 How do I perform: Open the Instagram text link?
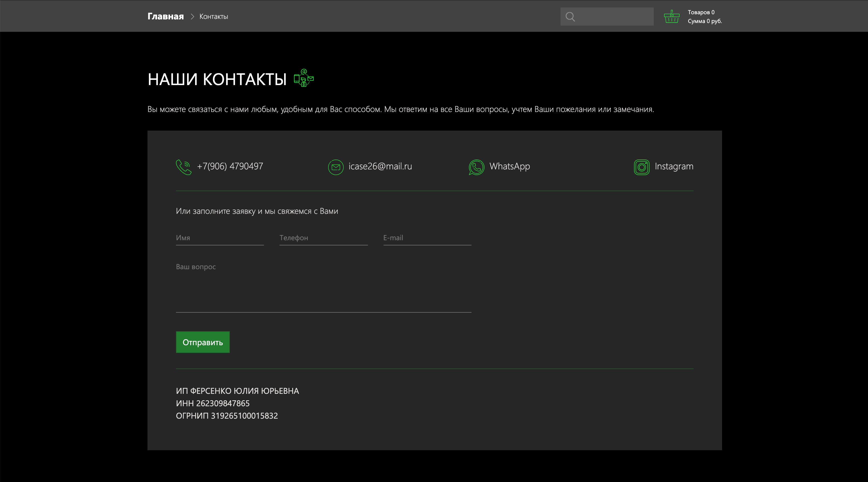(674, 167)
